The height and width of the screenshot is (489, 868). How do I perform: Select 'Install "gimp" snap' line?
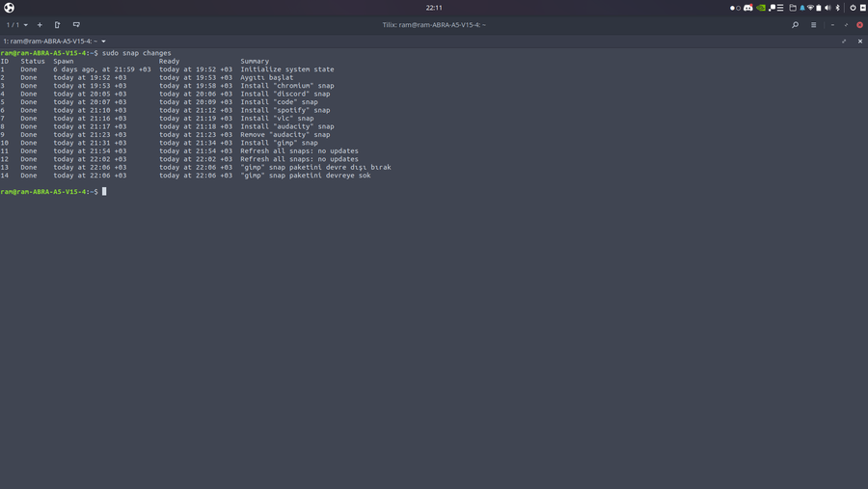[279, 143]
